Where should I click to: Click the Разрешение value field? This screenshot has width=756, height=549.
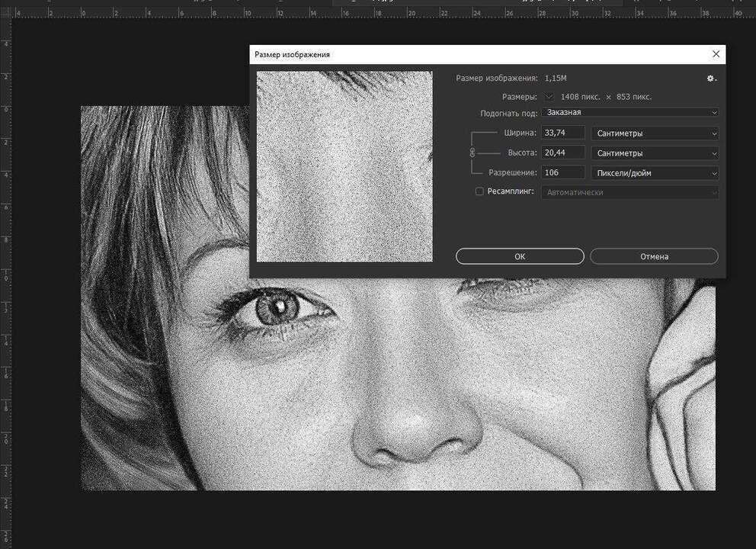click(562, 173)
